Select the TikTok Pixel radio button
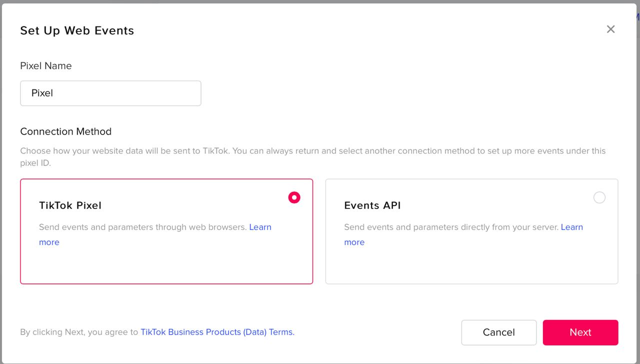 pos(294,197)
